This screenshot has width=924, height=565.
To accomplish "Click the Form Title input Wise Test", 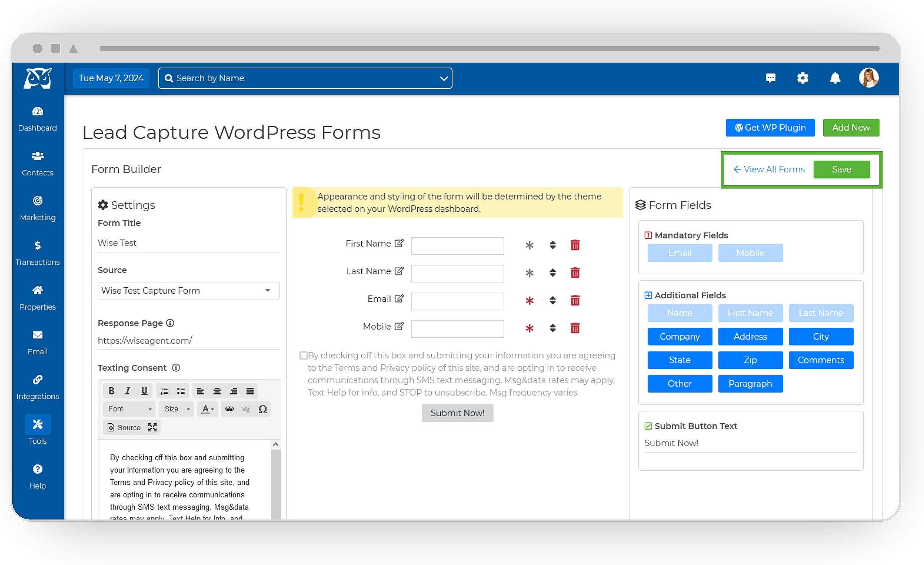I will point(189,243).
